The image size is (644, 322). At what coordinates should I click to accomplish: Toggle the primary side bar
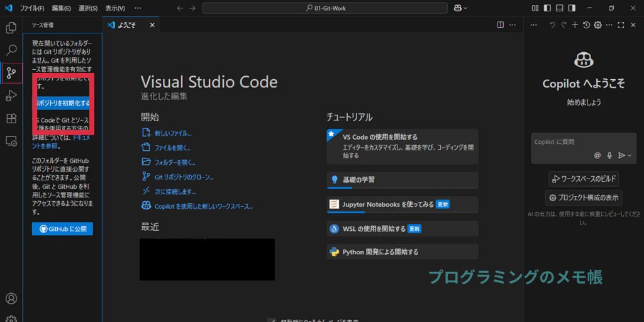pyautogui.click(x=547, y=8)
